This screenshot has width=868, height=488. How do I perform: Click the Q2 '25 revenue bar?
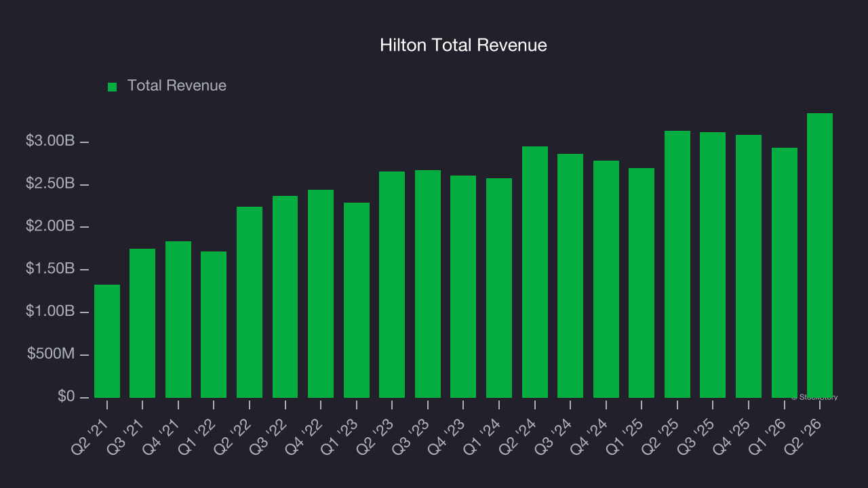click(x=677, y=264)
